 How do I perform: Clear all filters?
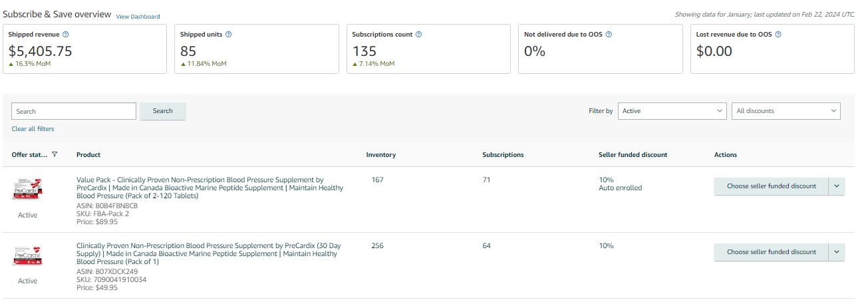click(x=33, y=129)
